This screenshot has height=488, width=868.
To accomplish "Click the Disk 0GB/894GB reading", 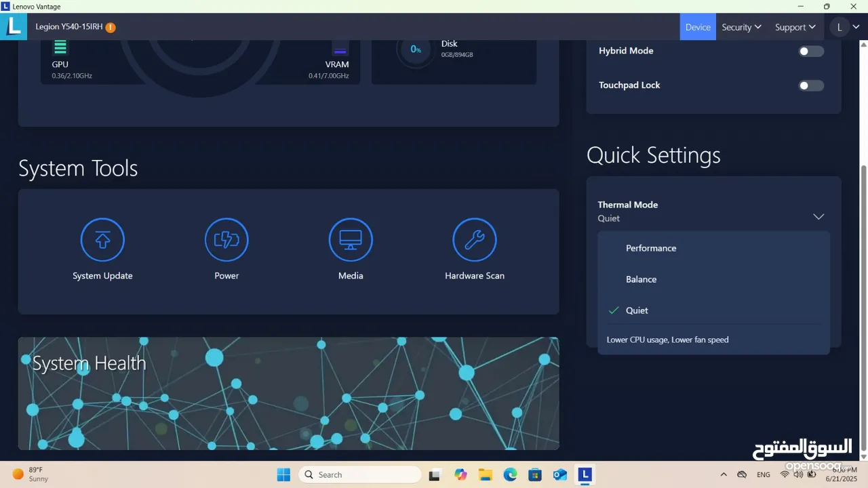I will coord(457,55).
